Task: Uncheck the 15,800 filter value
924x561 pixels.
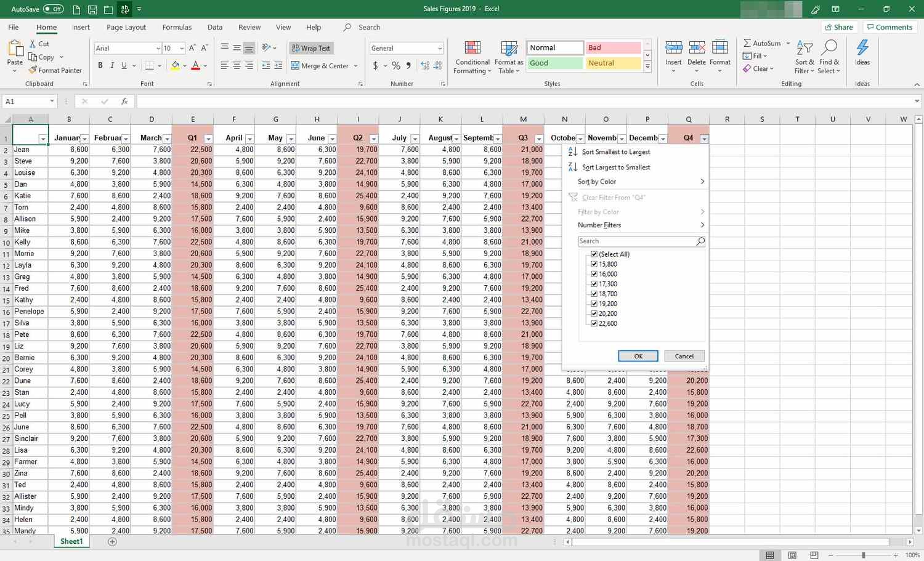Action: point(594,264)
